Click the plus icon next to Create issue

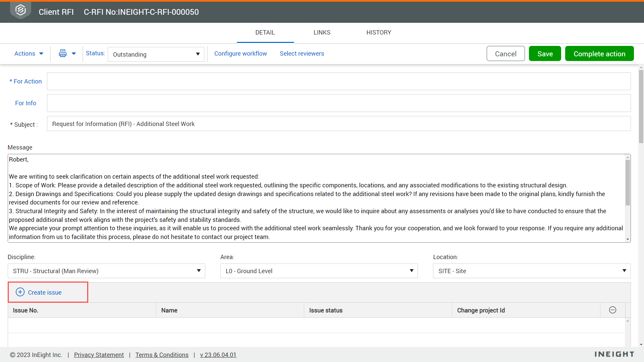(x=20, y=292)
